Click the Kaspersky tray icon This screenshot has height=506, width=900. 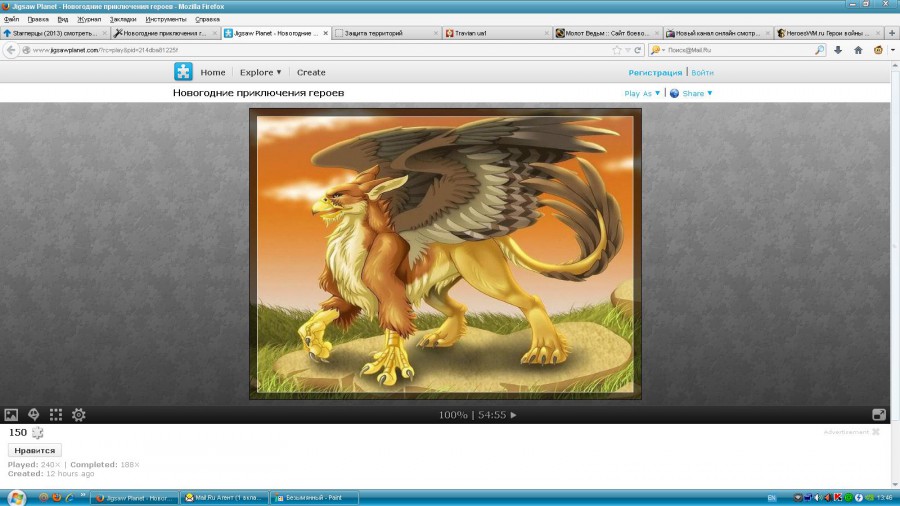coord(838,498)
